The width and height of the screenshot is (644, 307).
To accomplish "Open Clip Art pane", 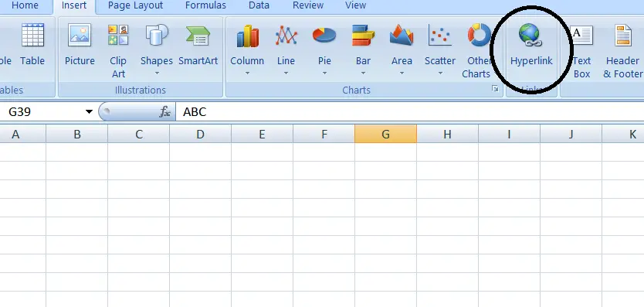I will pyautogui.click(x=118, y=50).
